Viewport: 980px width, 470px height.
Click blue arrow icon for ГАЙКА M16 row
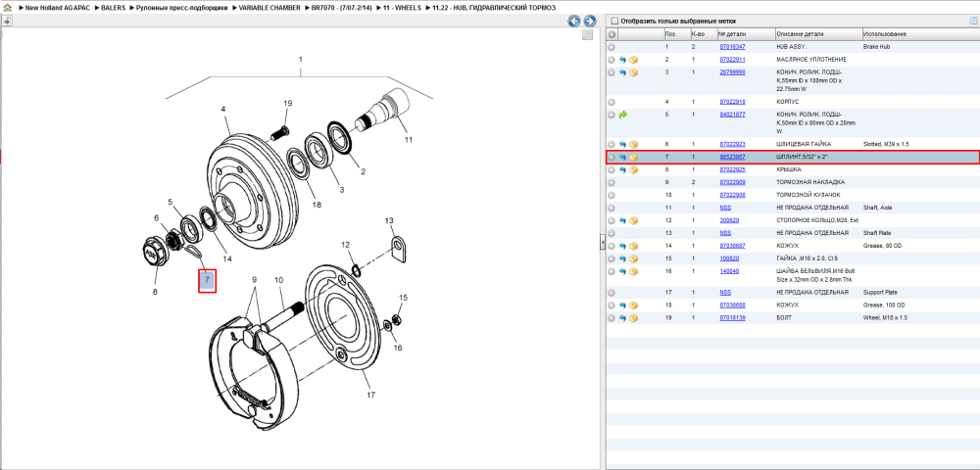(622, 258)
